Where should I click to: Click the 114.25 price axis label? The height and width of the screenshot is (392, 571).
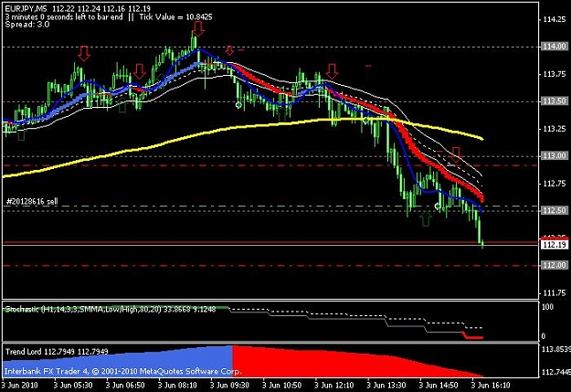555,19
